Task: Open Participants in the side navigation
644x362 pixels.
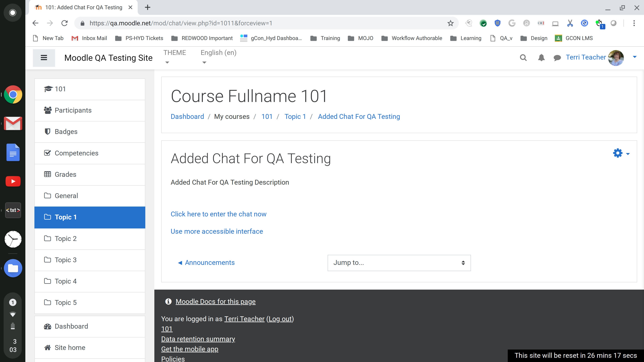Action: coord(90,110)
